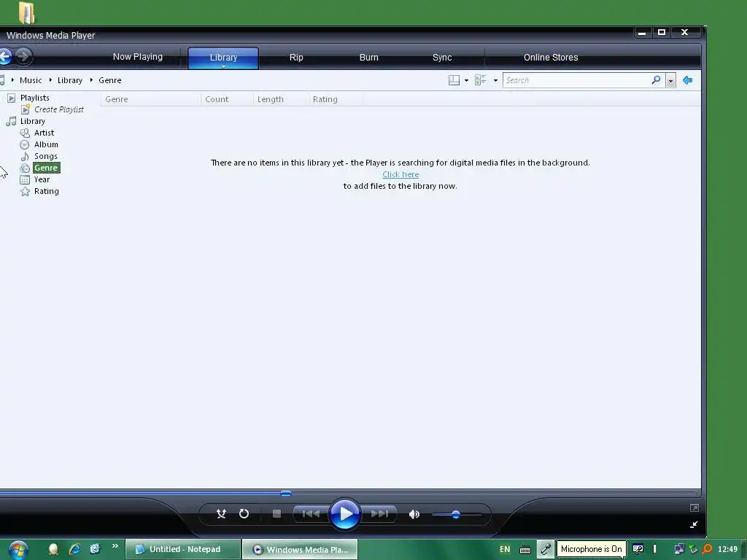
Task: Click the Songs note icon
Action: 25,156
